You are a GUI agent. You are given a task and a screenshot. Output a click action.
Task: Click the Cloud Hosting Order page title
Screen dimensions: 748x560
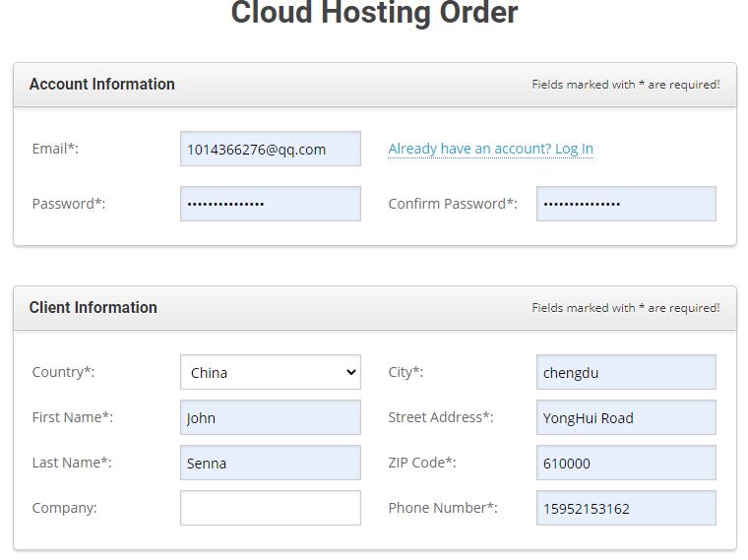point(374,12)
